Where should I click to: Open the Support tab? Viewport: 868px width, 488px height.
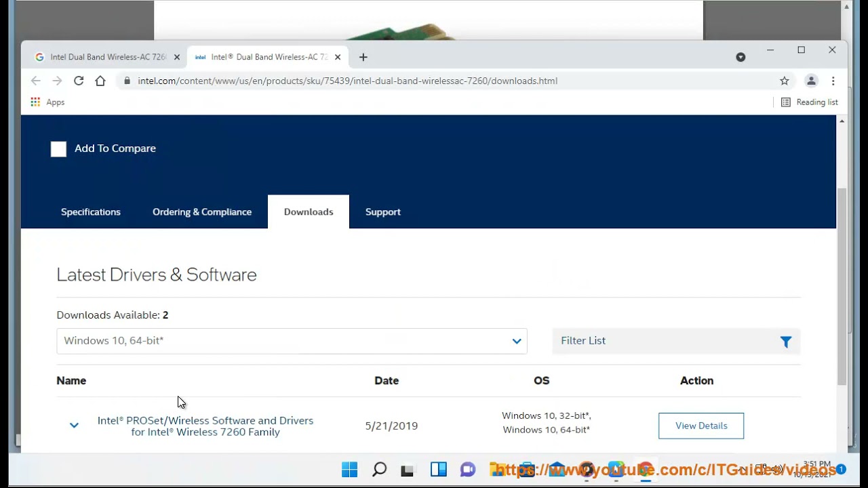pyautogui.click(x=383, y=212)
